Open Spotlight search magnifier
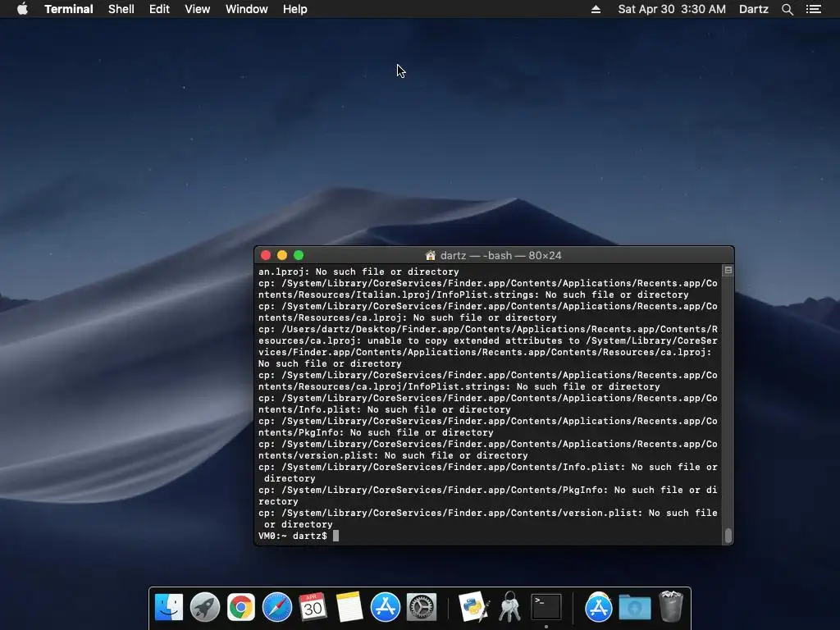Image resolution: width=840 pixels, height=630 pixels. [x=787, y=9]
